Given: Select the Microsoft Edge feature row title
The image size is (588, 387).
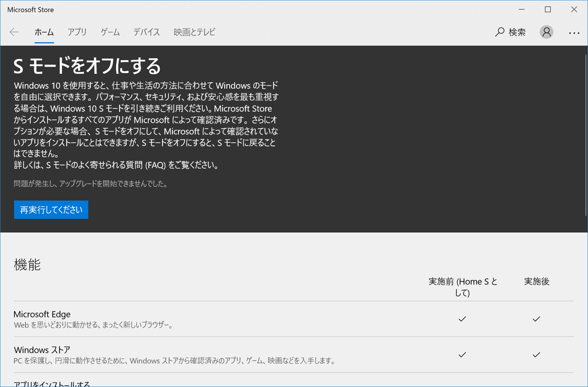Looking at the screenshot, I should click(42, 314).
